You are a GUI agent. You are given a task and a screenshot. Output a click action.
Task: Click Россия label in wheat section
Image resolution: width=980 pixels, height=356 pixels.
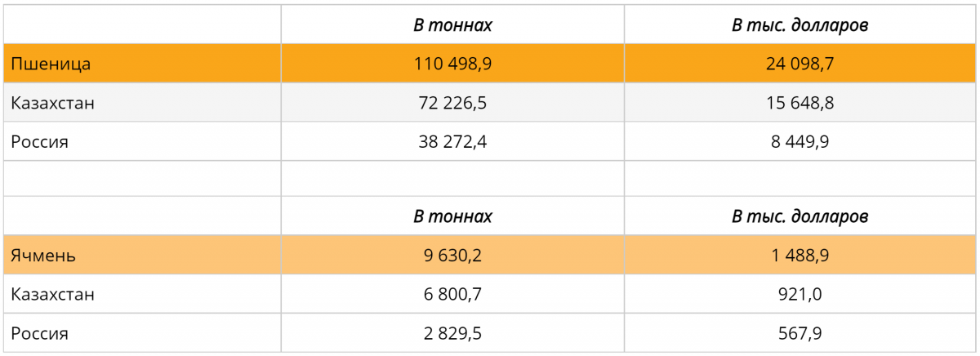click(x=39, y=141)
